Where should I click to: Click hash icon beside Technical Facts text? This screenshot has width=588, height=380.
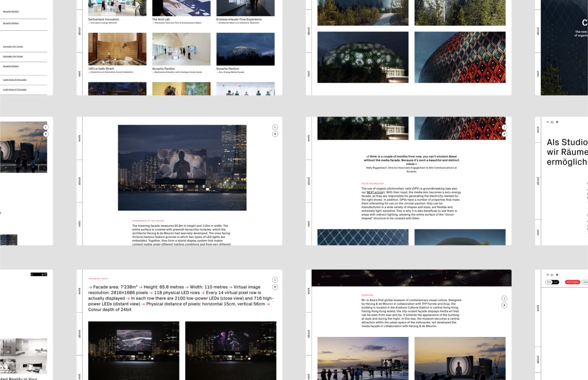pos(275,287)
